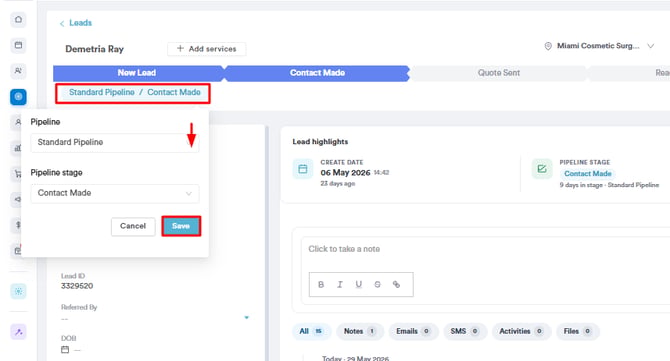The height and width of the screenshot is (361, 670).
Task: Click the pipeline stage edit icon
Action: point(542,169)
